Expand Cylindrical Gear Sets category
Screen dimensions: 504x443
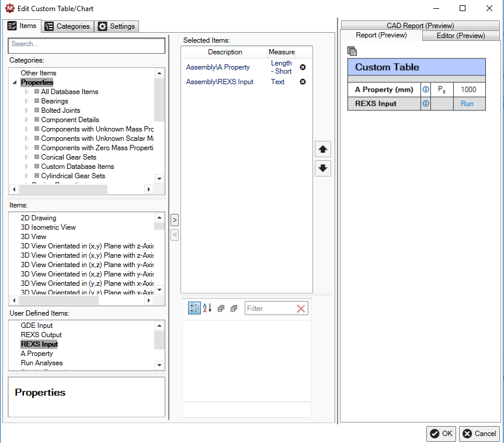pyautogui.click(x=26, y=176)
